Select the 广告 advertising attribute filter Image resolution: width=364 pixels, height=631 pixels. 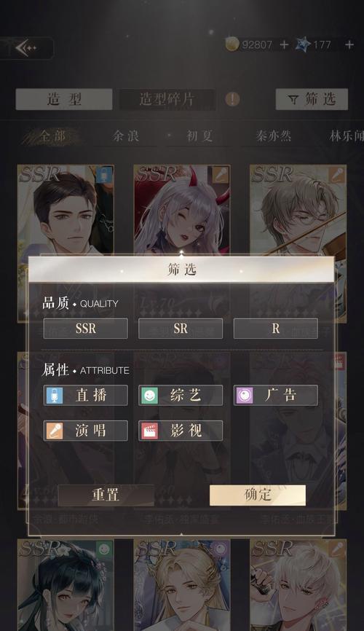tap(275, 395)
